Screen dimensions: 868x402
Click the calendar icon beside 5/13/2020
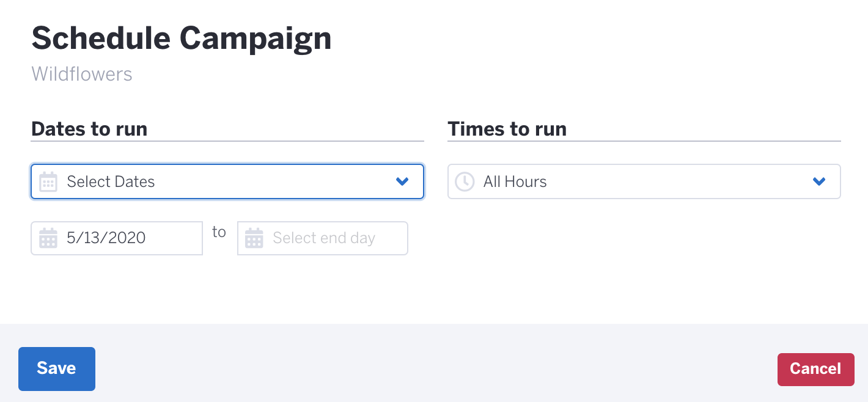click(x=48, y=238)
